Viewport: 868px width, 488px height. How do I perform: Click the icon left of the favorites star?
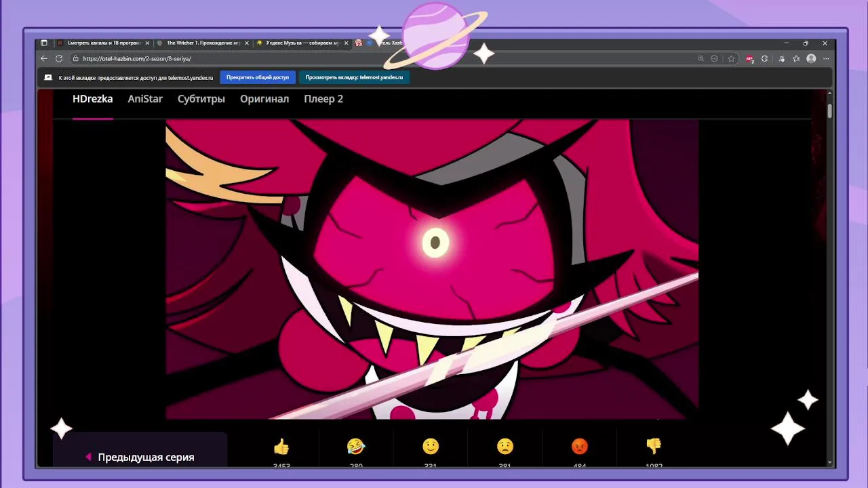click(714, 59)
